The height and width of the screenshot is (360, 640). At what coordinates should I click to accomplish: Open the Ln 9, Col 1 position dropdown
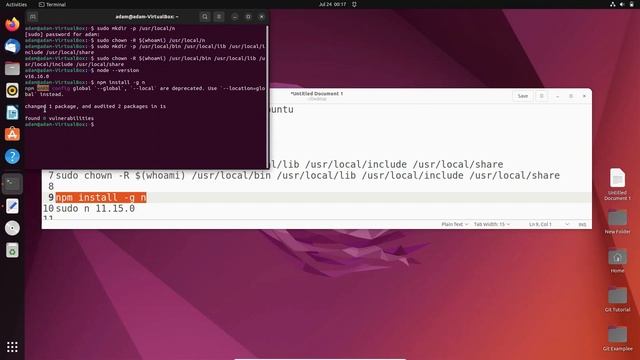pos(549,224)
